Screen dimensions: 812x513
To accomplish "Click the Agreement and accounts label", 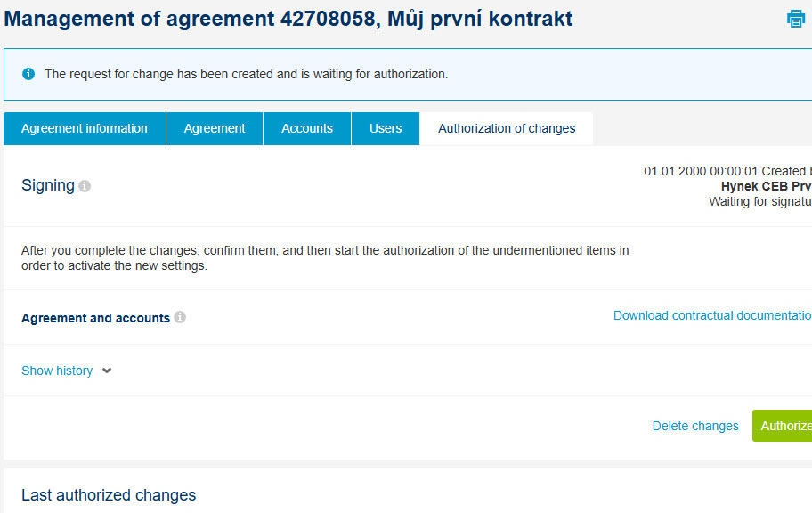I will (x=95, y=318).
